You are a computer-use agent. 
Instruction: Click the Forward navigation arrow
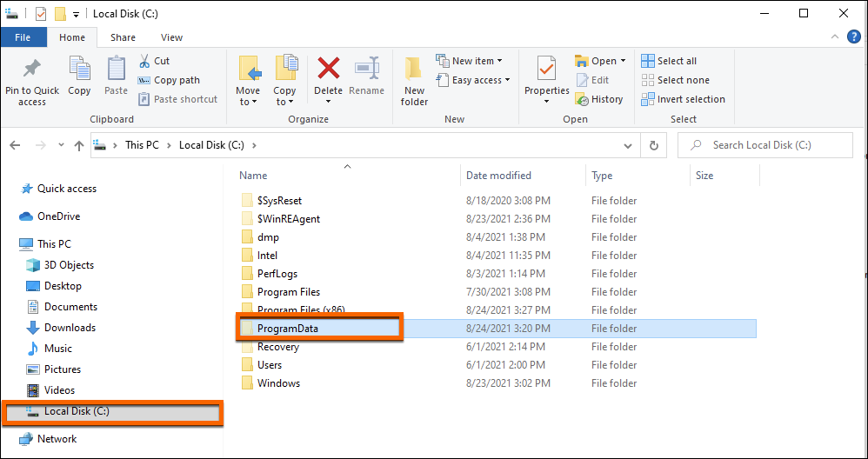(40, 145)
